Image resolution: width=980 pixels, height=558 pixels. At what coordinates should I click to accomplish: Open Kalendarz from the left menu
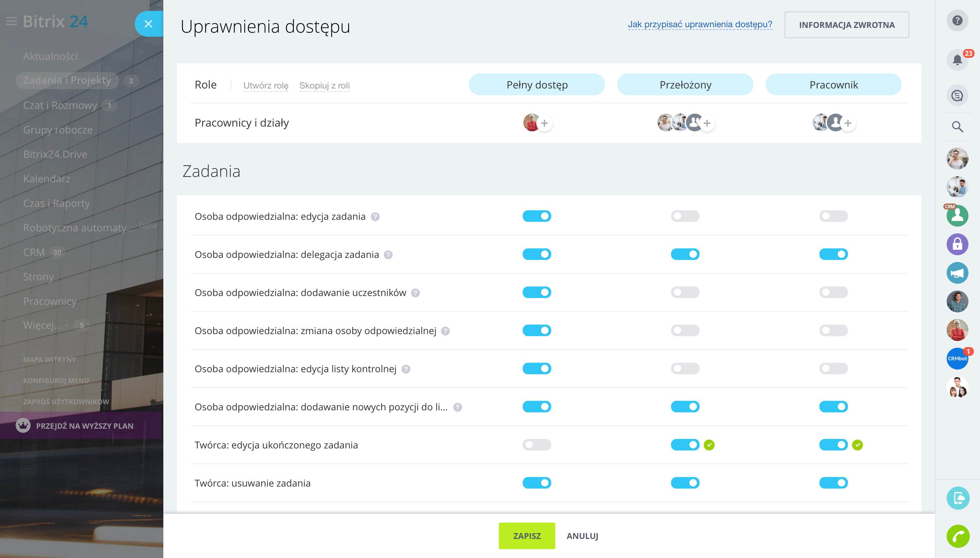(46, 179)
